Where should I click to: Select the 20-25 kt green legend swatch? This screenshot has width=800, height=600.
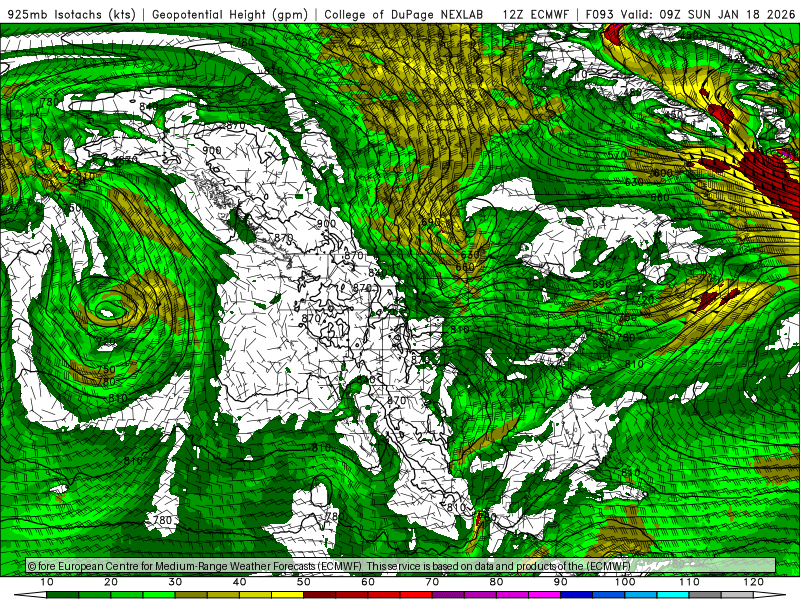pos(127,595)
